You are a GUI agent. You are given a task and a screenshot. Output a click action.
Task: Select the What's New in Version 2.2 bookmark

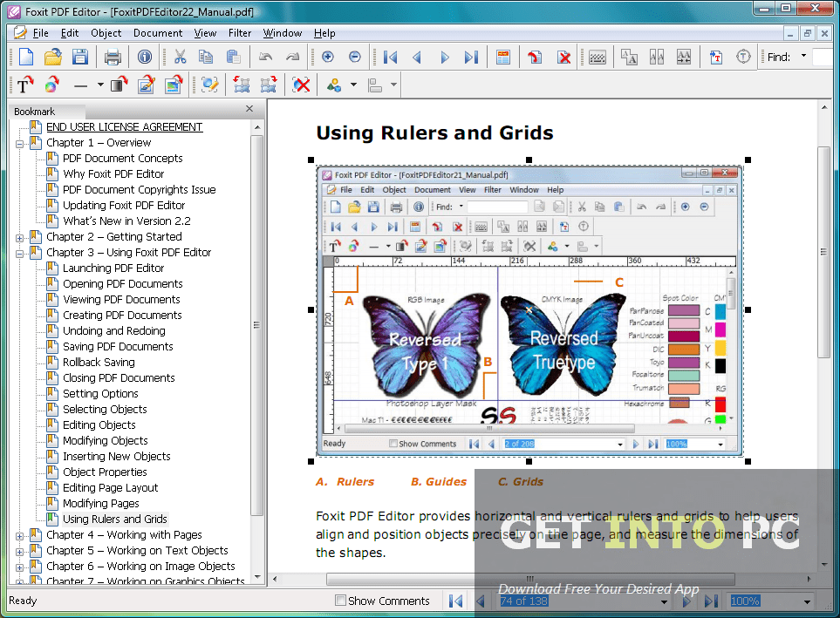126,221
